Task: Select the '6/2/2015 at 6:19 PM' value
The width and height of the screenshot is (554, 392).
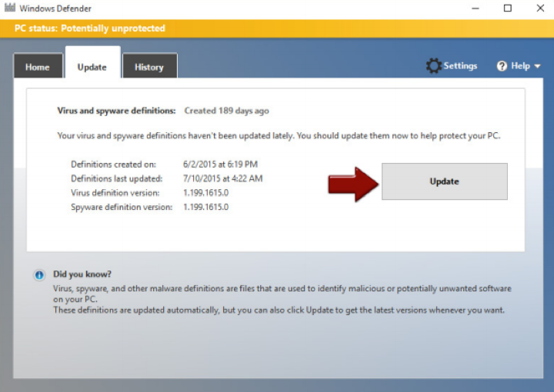Action: [x=220, y=164]
